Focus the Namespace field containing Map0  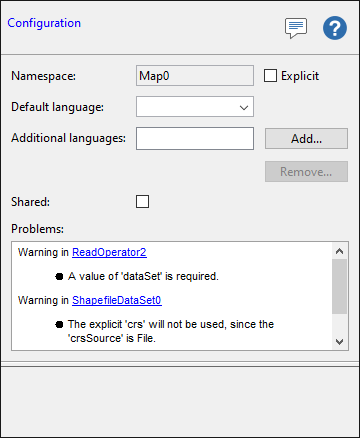(x=195, y=76)
